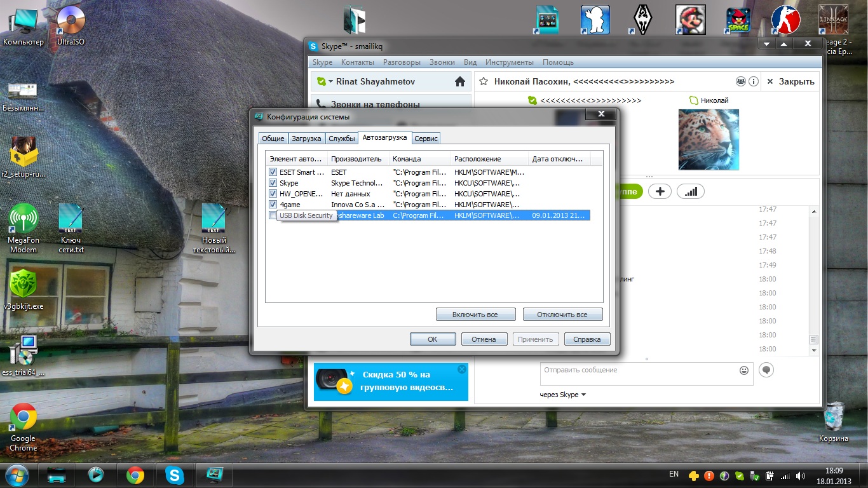Click the Отключить все button
868x488 pixels.
click(562, 315)
